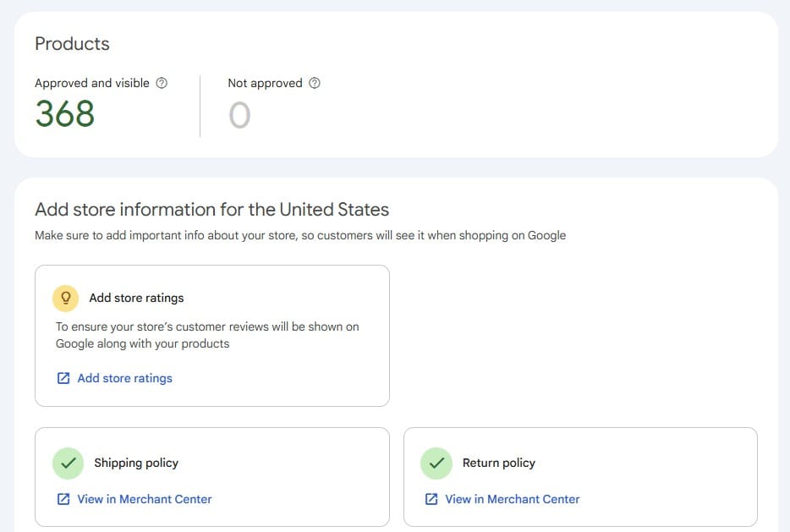Open the Add store ratings link
Viewport: 790px width, 532px height.
point(124,378)
